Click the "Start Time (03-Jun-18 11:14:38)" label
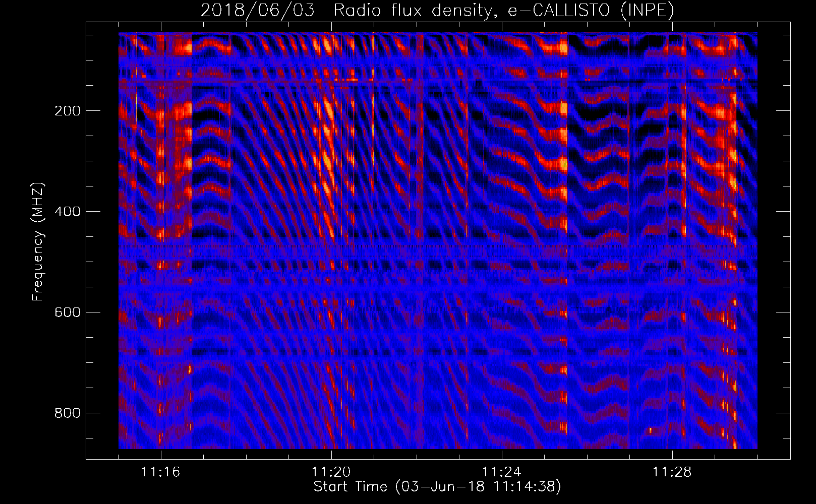Screen dimensions: 816x504 tap(437, 487)
